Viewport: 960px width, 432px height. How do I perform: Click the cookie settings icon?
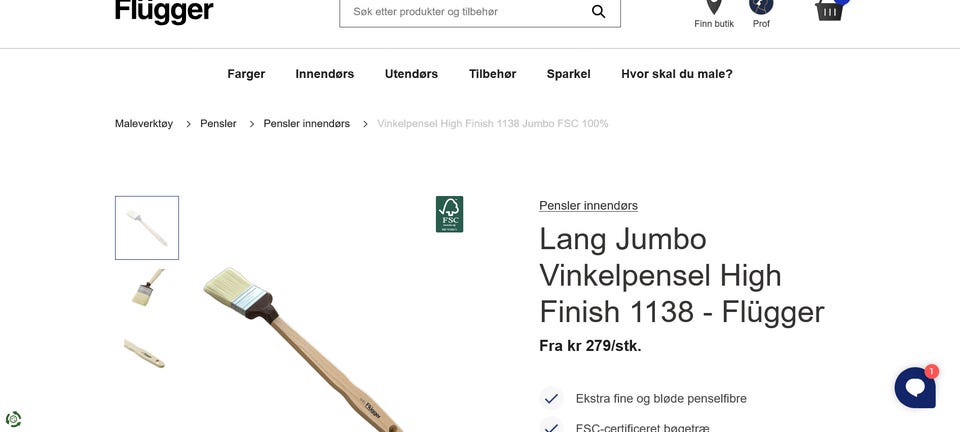point(13,419)
